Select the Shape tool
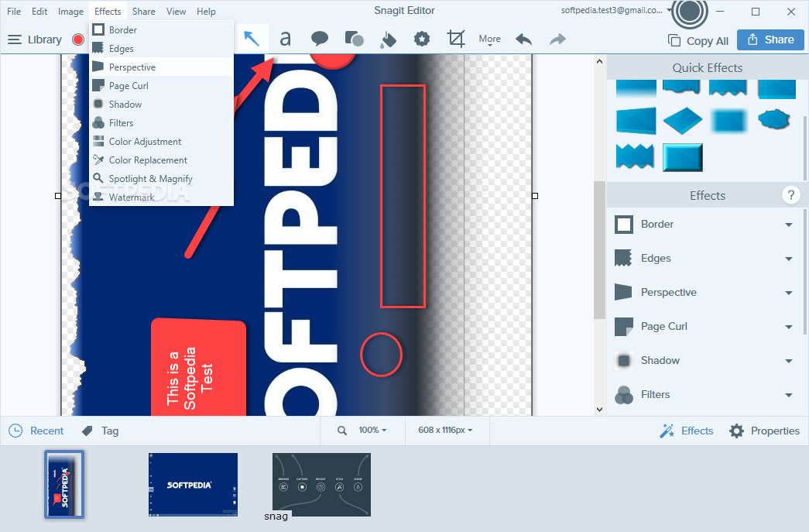809x532 pixels. click(x=354, y=39)
